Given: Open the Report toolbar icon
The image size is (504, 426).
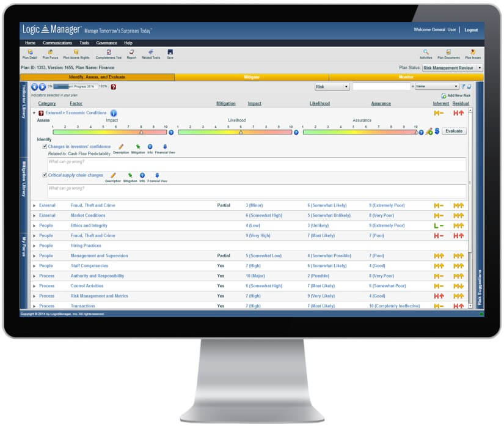Looking at the screenshot, I should click(x=131, y=53).
